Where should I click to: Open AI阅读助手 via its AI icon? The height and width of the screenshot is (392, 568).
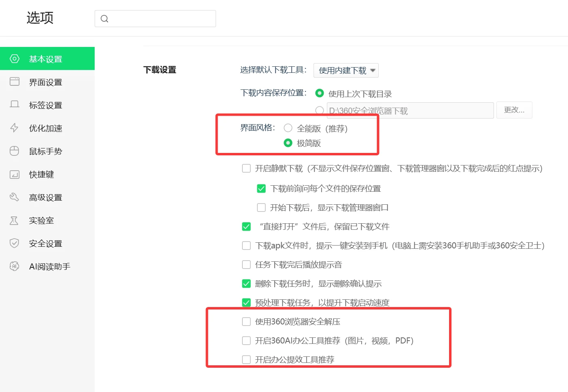click(15, 267)
